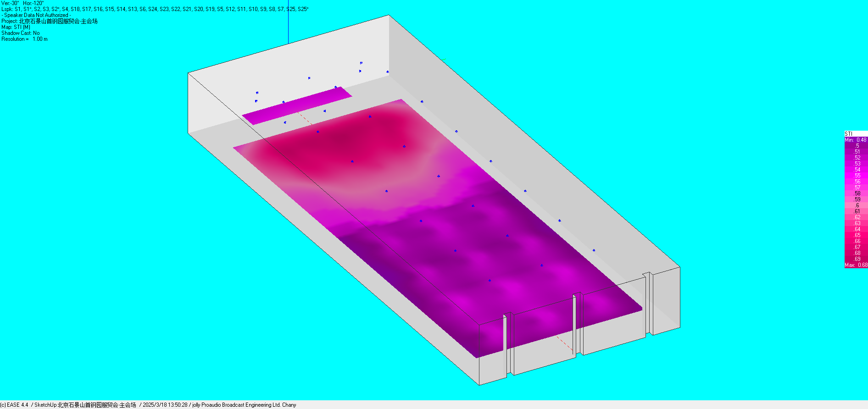Select the "Lspk: S1, S1*, S2..." loudspeaker list line
Screen dimensions: 868x409
[155, 9]
